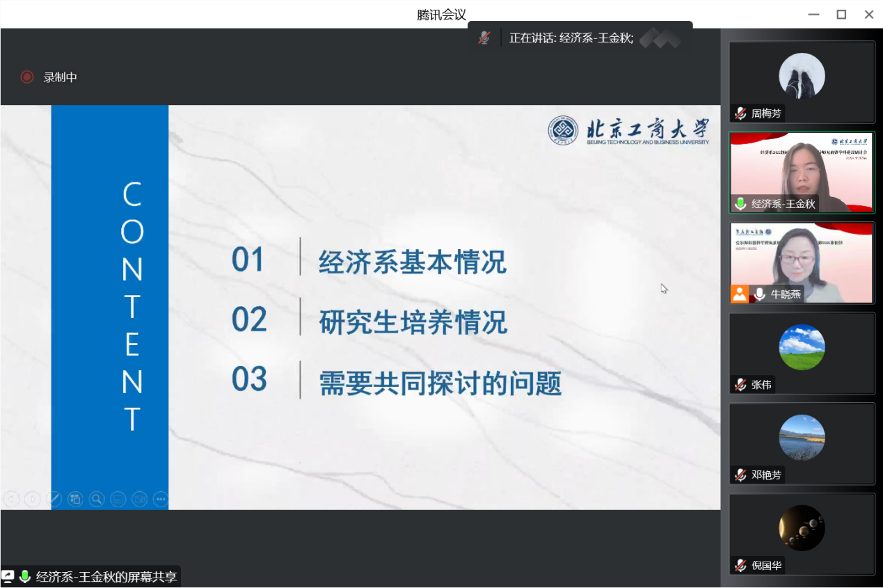Select 邓艳芳's participant tile
The image size is (883, 588).
coord(802,443)
